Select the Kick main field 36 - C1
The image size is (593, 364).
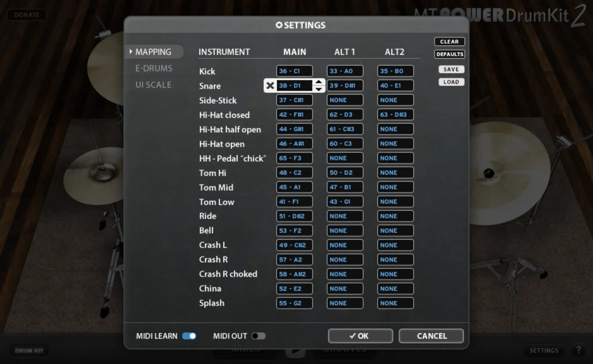click(294, 71)
